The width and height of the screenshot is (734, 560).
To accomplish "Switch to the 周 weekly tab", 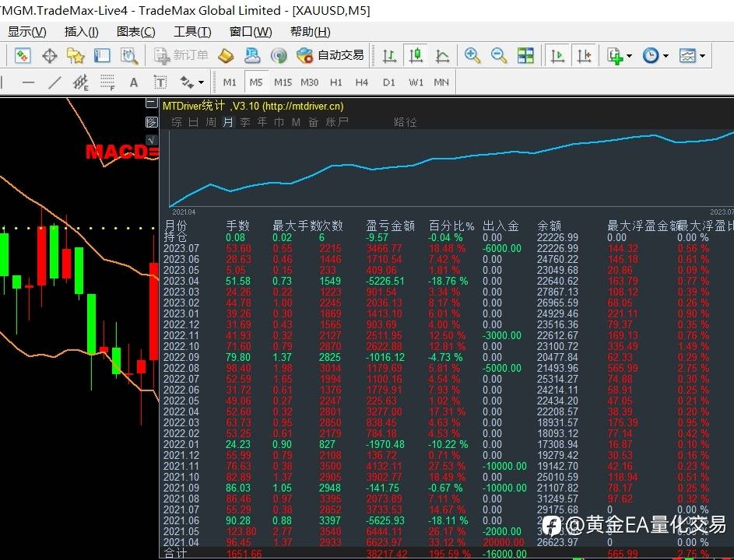I will [x=211, y=122].
